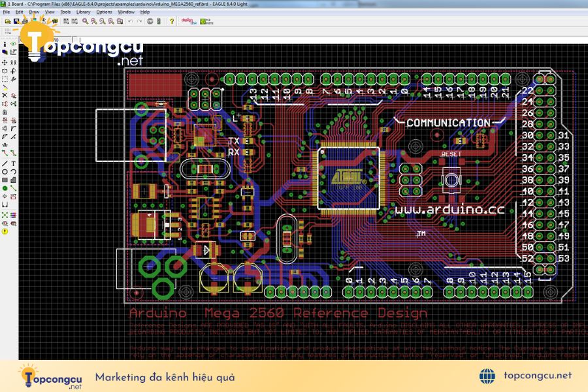Run the Ratsnest tool
The image size is (588, 392).
coord(5,215)
